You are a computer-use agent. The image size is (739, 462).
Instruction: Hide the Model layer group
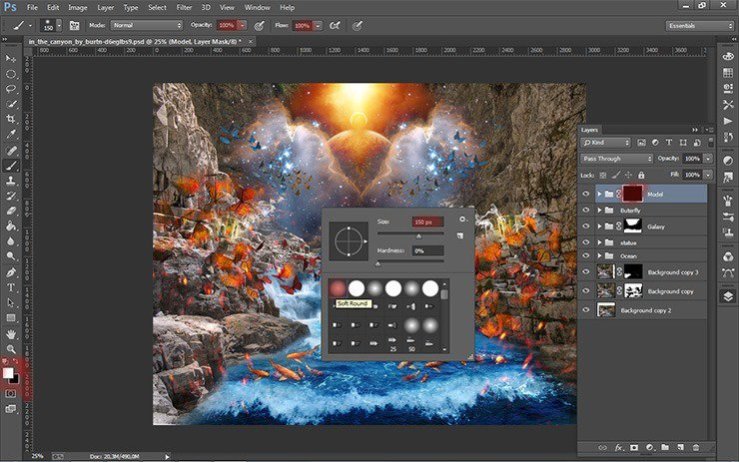tap(586, 194)
